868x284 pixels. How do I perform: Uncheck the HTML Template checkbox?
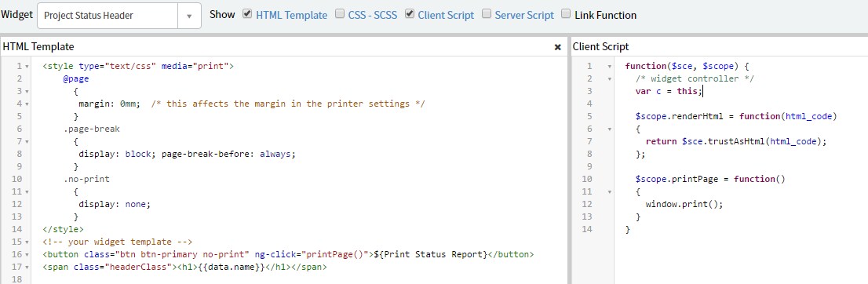coord(247,14)
